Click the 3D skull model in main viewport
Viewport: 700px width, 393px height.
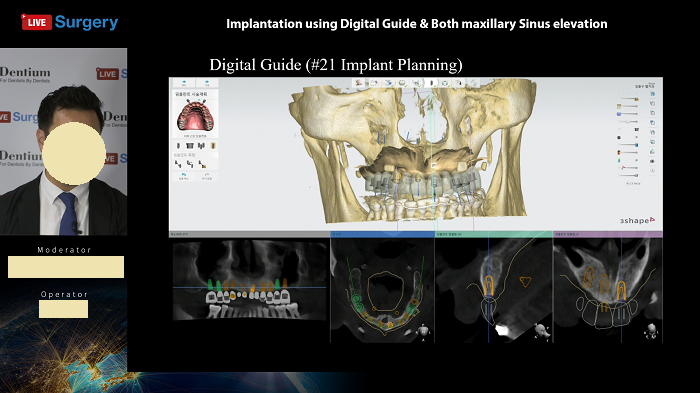pyautogui.click(x=411, y=152)
